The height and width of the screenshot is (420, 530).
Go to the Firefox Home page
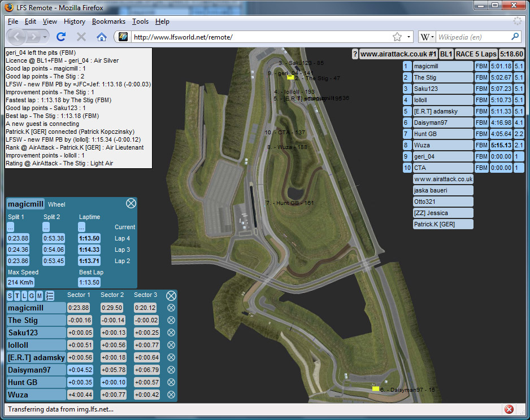(101, 37)
